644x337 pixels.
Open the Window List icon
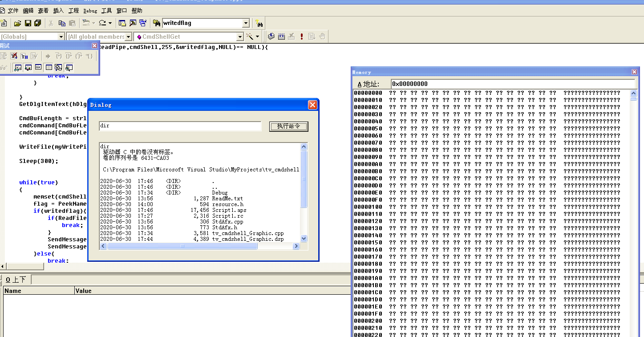(x=143, y=23)
